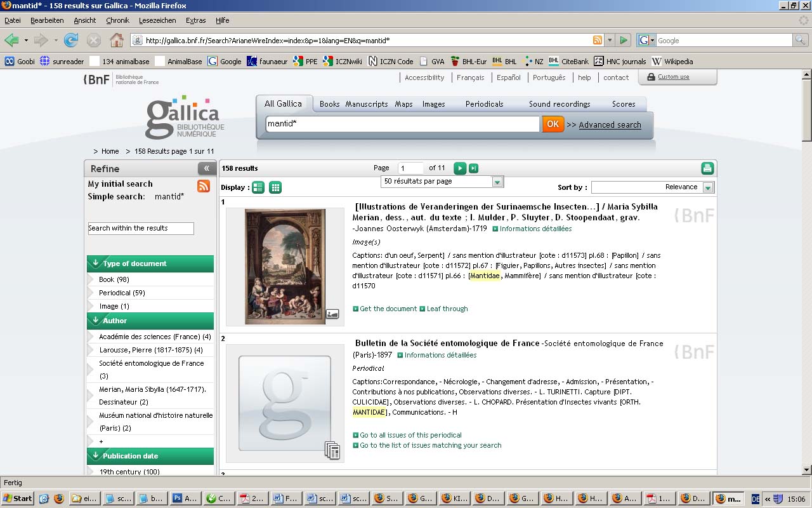Open the Advanced search link
812x508 pixels.
pyautogui.click(x=610, y=125)
